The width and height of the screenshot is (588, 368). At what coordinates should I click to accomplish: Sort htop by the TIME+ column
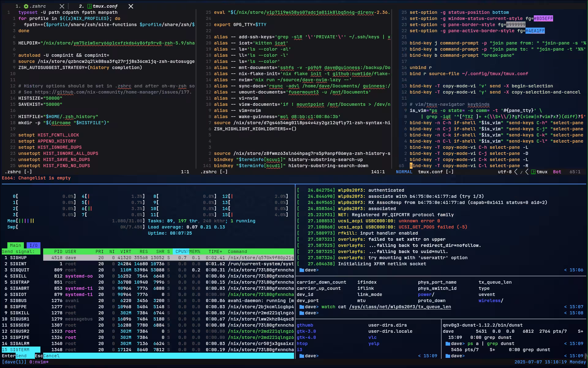tap(215, 251)
